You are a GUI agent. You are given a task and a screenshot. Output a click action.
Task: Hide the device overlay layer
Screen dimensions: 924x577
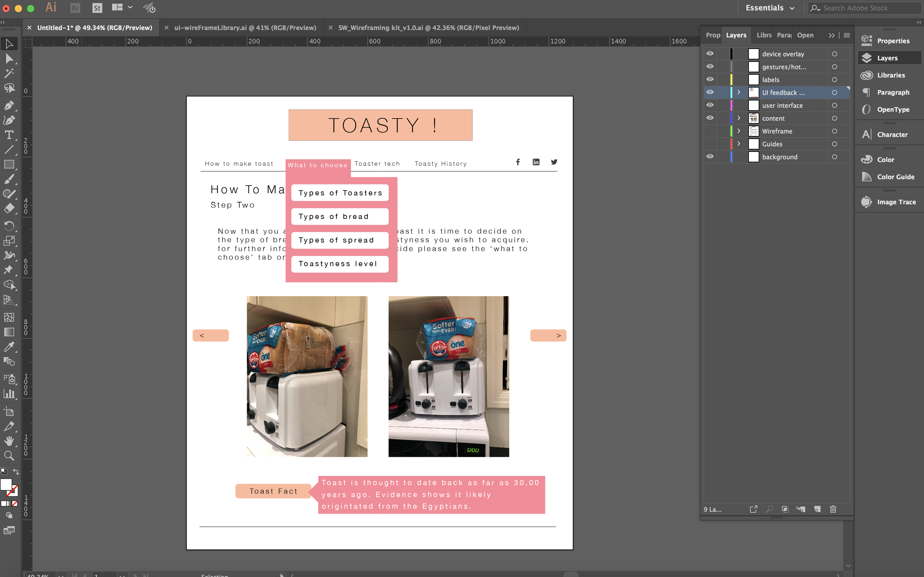[710, 54]
